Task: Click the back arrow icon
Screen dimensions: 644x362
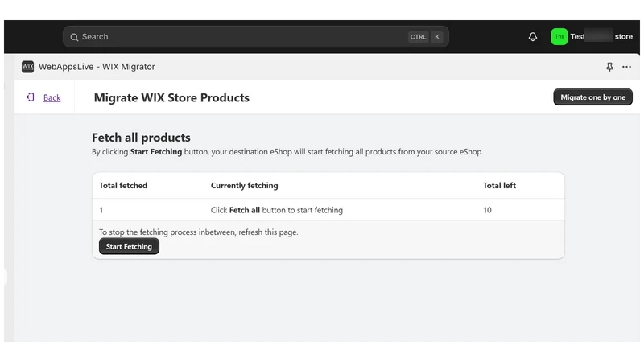Action: [x=31, y=97]
